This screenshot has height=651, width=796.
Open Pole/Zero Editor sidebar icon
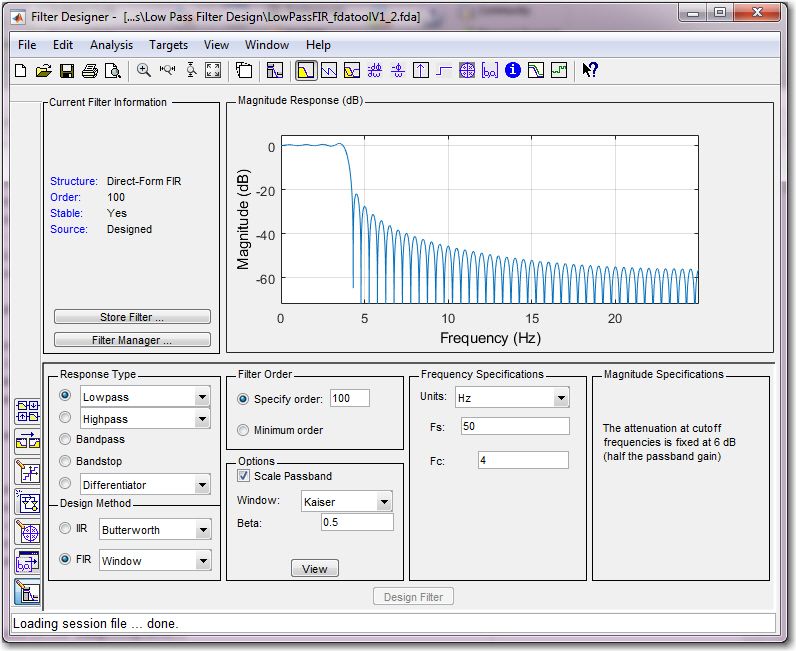point(27,532)
